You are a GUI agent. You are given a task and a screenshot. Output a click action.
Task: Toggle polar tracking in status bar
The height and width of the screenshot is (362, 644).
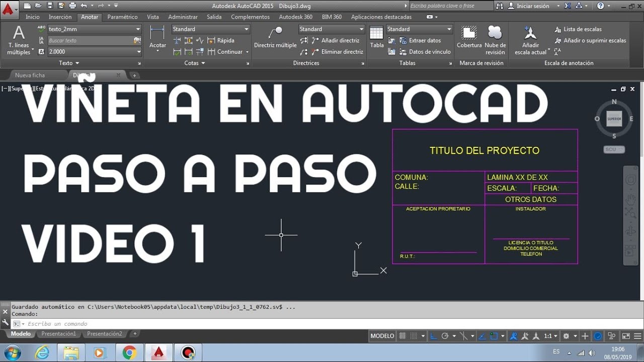[445, 336]
